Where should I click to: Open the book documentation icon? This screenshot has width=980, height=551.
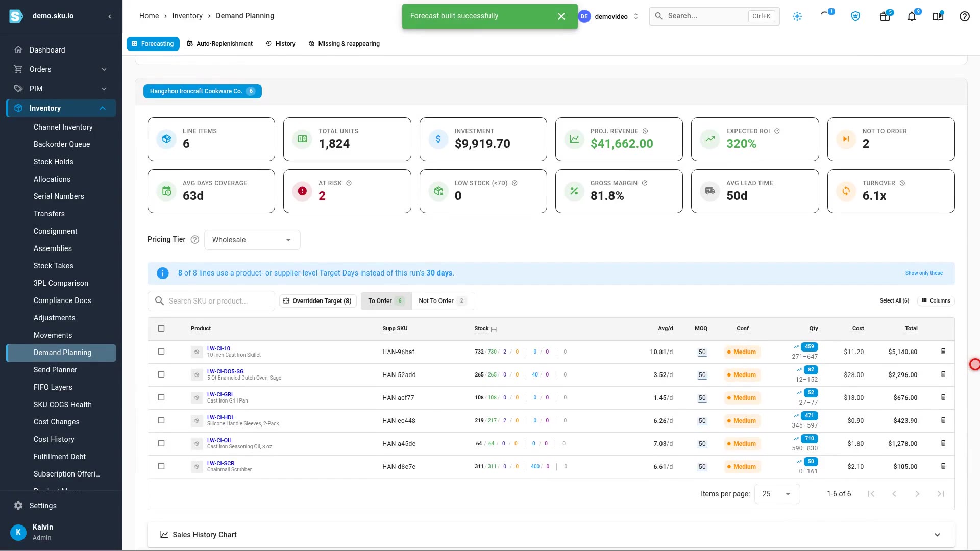pos(938,16)
